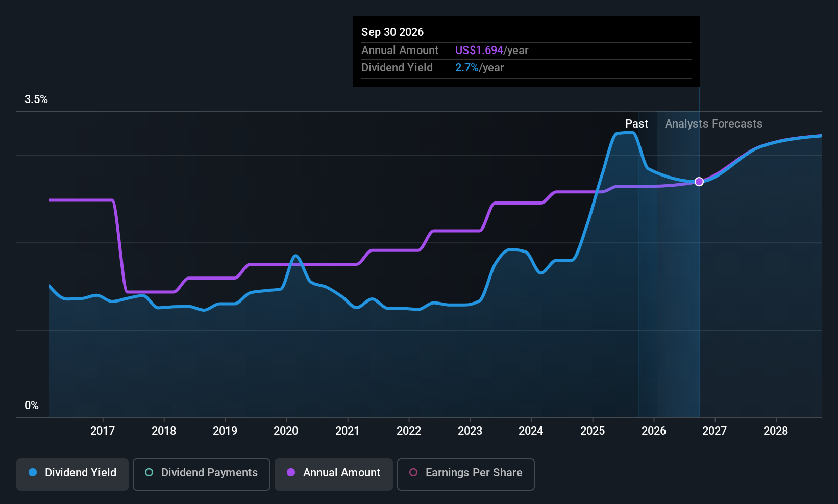The height and width of the screenshot is (504, 838).
Task: Click the 2024 year label on axis
Action: pos(531,431)
